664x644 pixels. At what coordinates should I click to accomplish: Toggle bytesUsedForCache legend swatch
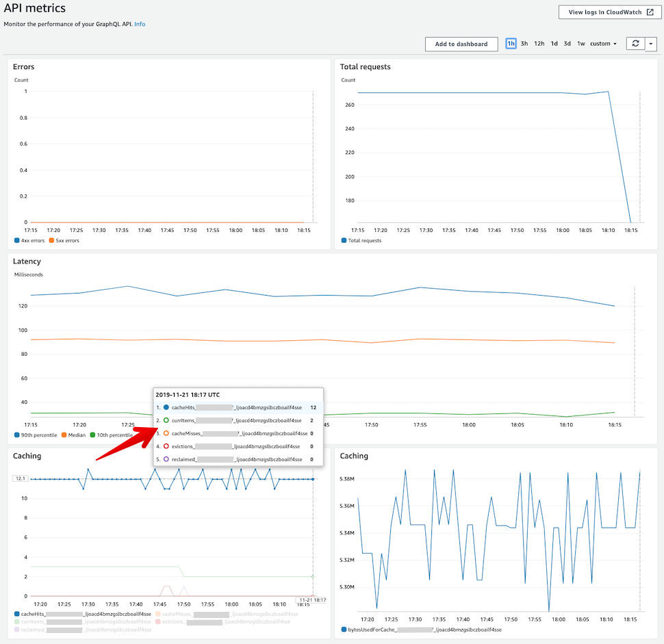(x=344, y=630)
